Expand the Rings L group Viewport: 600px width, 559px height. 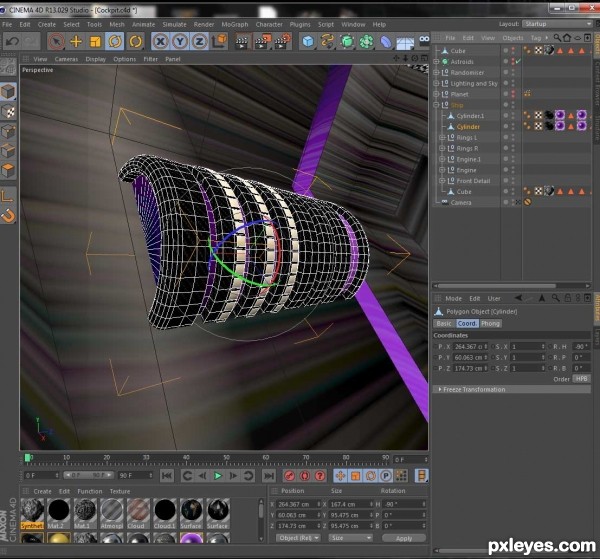(442, 137)
